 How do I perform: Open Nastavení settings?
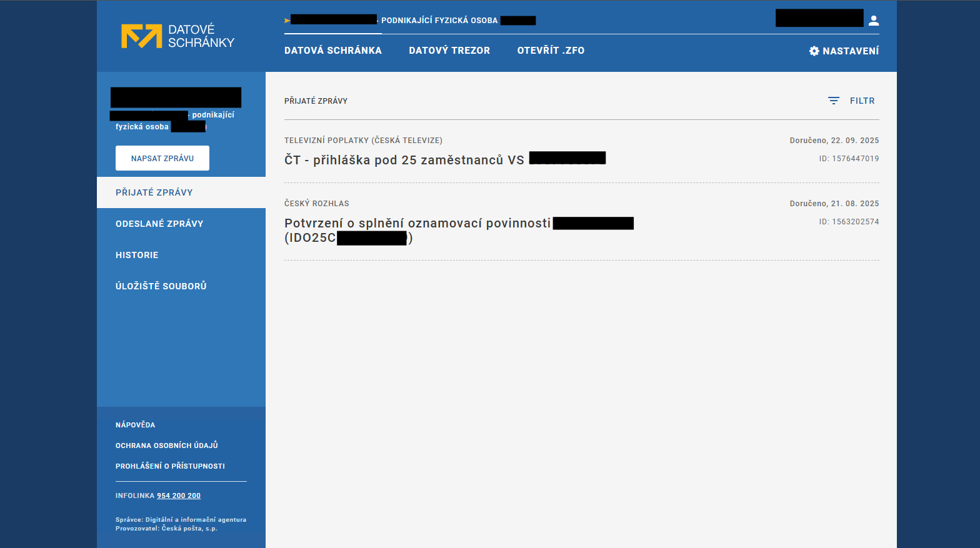point(851,51)
